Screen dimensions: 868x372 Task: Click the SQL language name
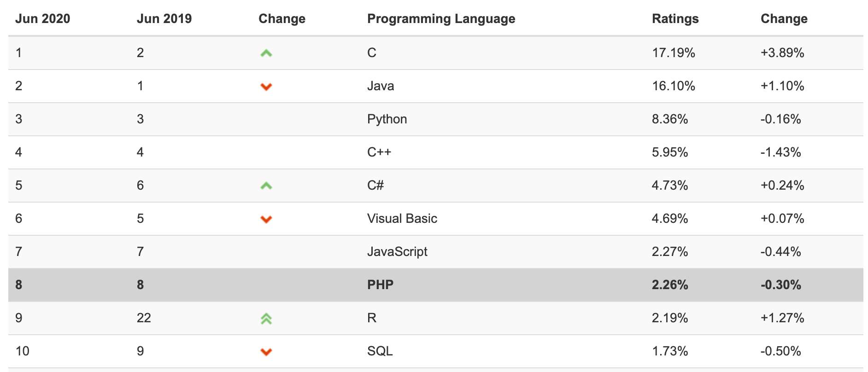(x=380, y=351)
